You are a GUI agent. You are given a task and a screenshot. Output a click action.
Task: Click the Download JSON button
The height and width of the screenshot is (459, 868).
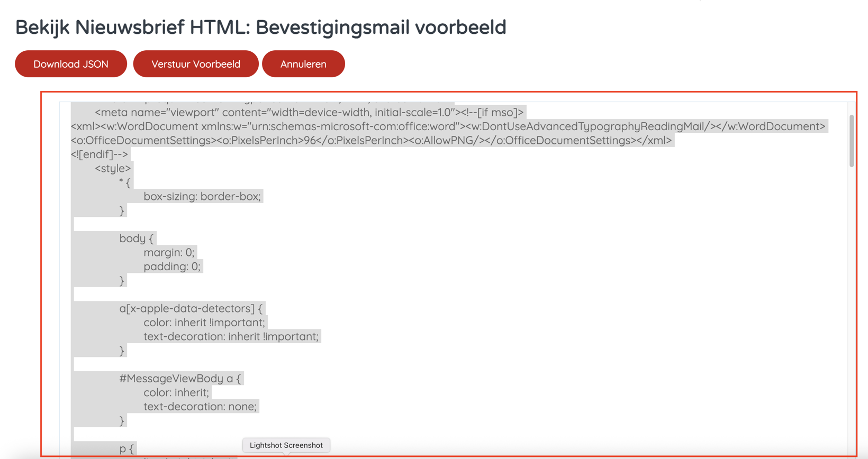point(71,64)
